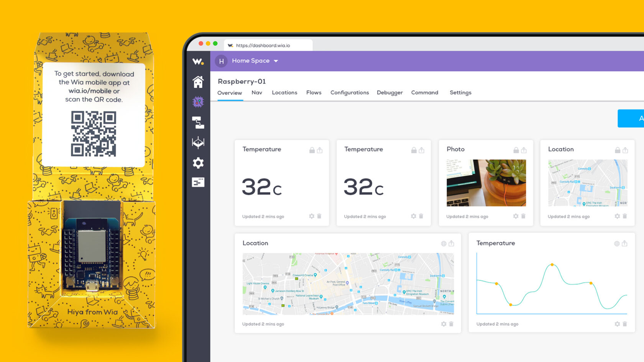Open the settings gear on the large Location widget
The image size is (644, 362).
coord(444,324)
